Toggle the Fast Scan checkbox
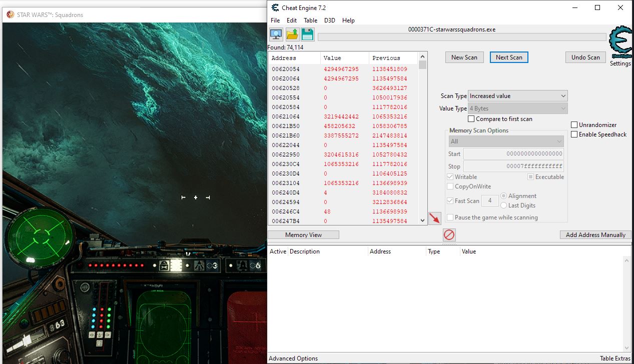The image size is (634, 364). point(450,201)
